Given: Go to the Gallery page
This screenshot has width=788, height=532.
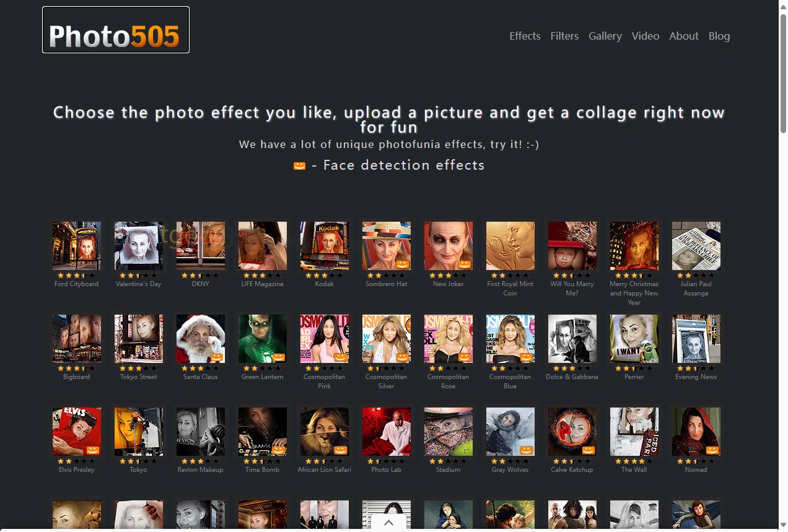Looking at the screenshot, I should [605, 36].
